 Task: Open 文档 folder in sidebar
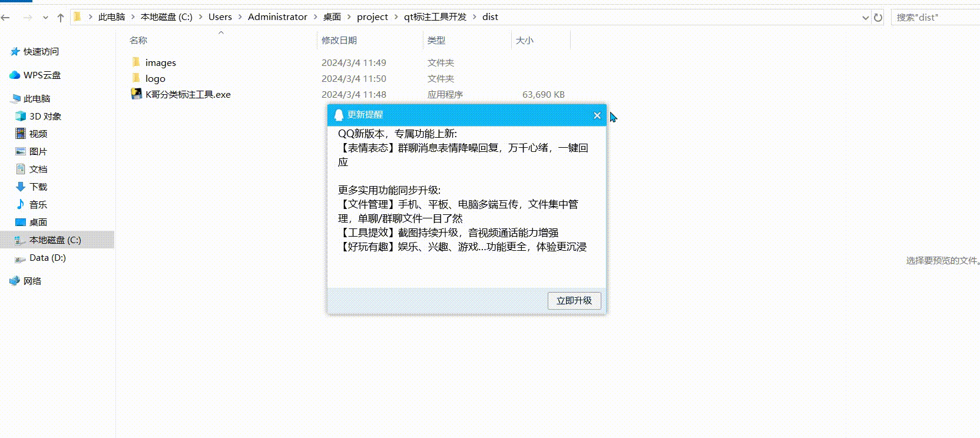point(38,170)
